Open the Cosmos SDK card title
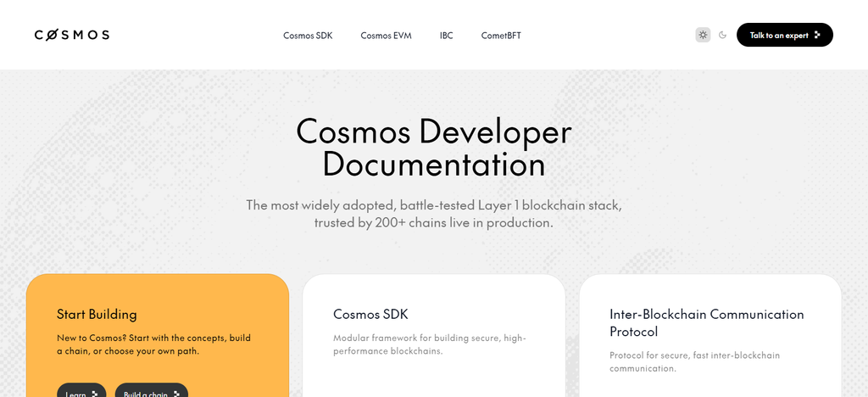Viewport: 868px width, 397px height. (x=370, y=315)
